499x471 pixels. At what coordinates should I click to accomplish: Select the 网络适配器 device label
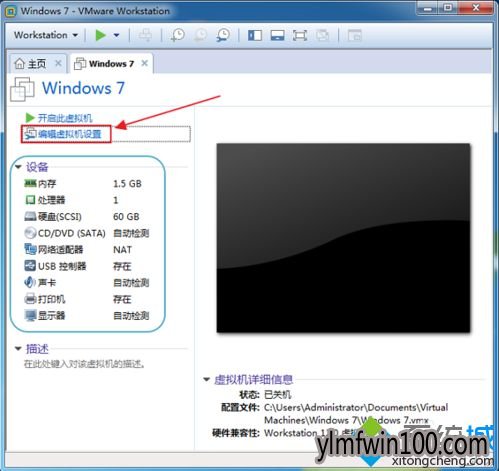click(x=60, y=249)
